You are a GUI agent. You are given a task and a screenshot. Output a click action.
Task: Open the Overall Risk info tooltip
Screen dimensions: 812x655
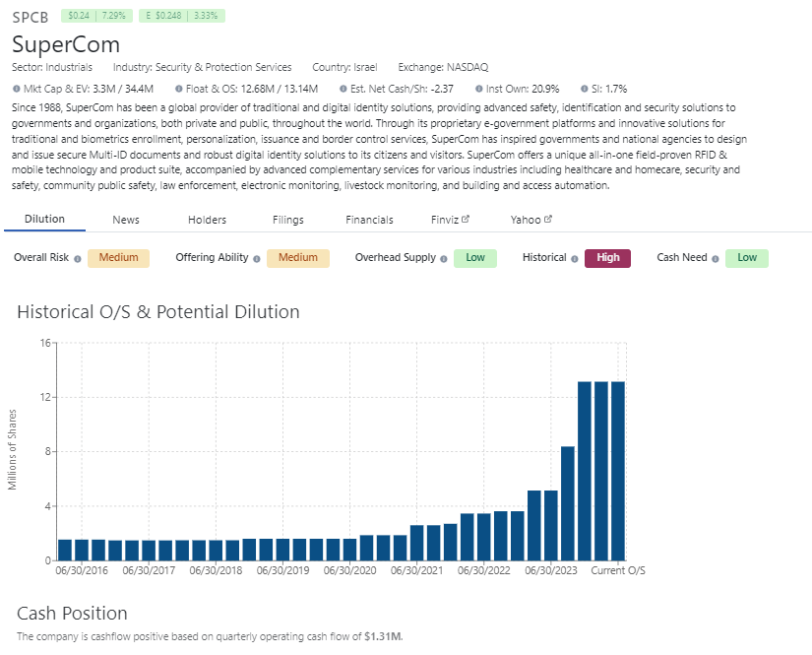[76, 258]
